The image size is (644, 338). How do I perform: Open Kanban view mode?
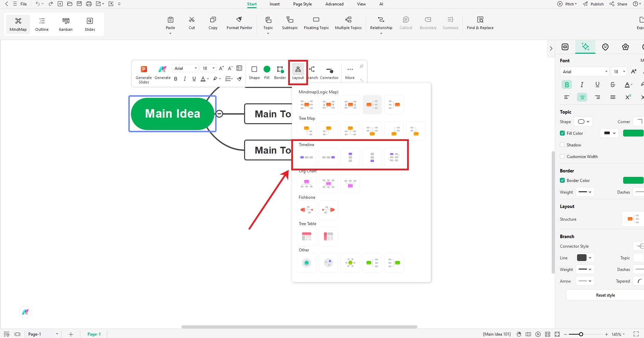pyautogui.click(x=66, y=24)
